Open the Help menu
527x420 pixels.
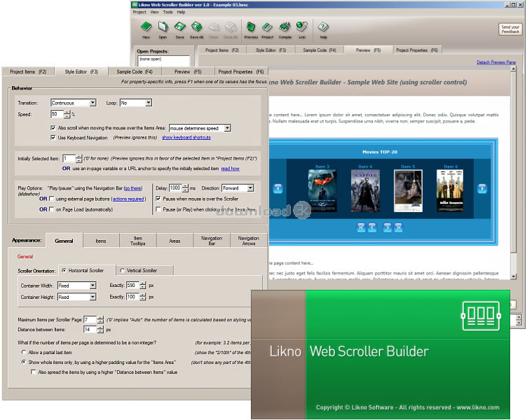[181, 12]
